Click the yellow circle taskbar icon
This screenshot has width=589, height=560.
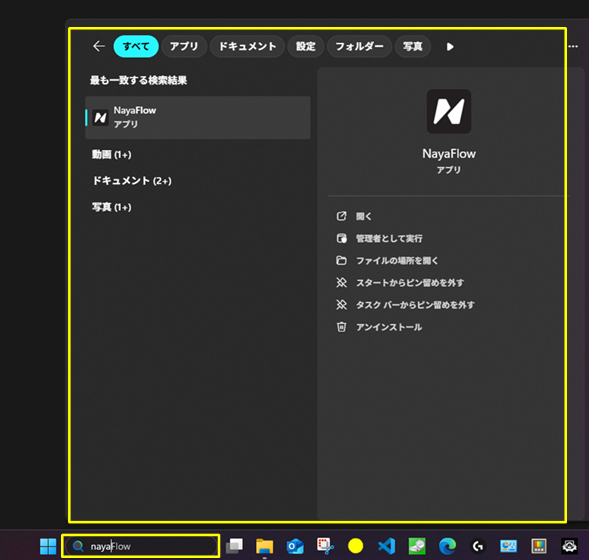355,546
